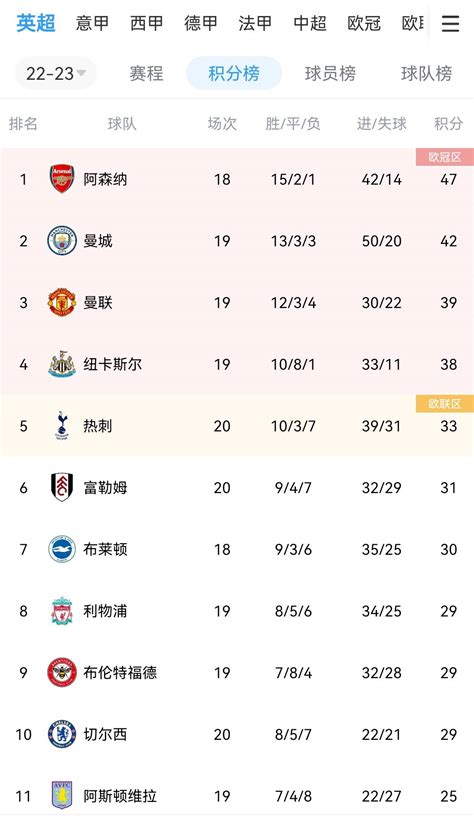
Task: Tap the Manchester City club crest
Action: (x=62, y=240)
